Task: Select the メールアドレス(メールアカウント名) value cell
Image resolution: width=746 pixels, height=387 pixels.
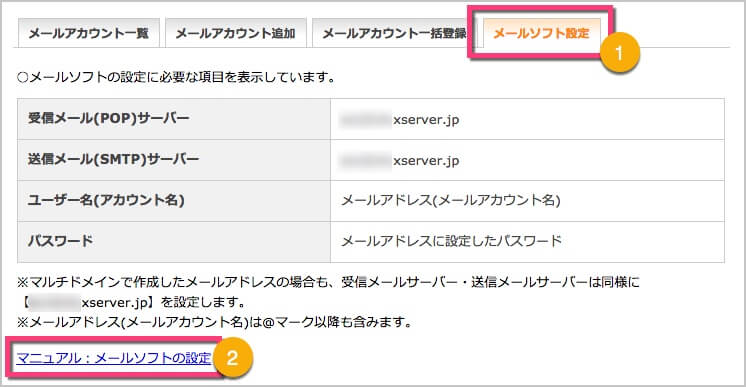Action: click(527, 200)
